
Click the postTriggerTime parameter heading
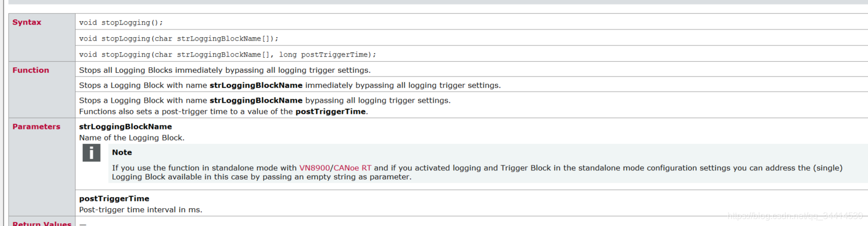(x=114, y=198)
